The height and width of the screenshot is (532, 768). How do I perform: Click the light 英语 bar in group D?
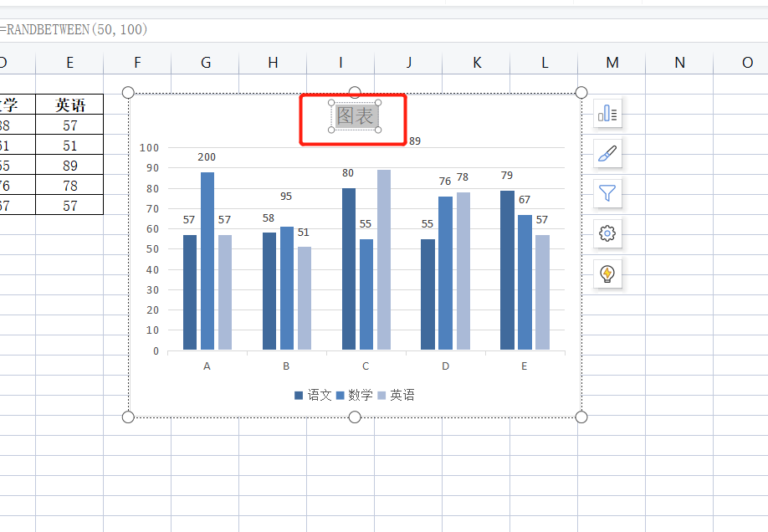click(x=463, y=271)
